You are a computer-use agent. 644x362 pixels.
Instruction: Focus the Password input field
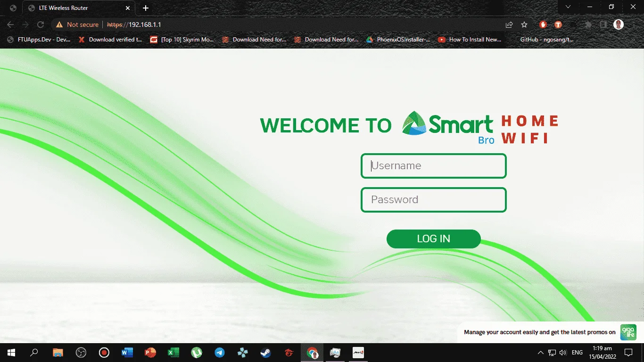[x=434, y=200]
